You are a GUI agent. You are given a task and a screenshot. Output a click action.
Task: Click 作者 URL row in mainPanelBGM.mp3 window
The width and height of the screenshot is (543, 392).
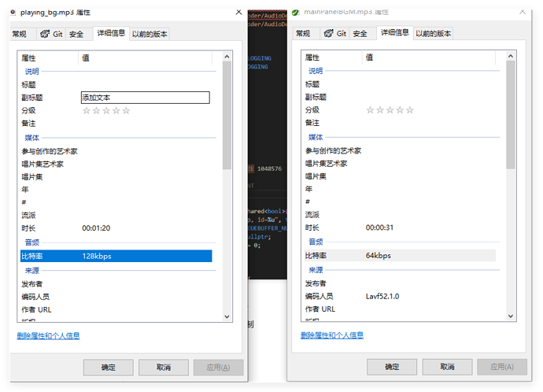coord(400,309)
